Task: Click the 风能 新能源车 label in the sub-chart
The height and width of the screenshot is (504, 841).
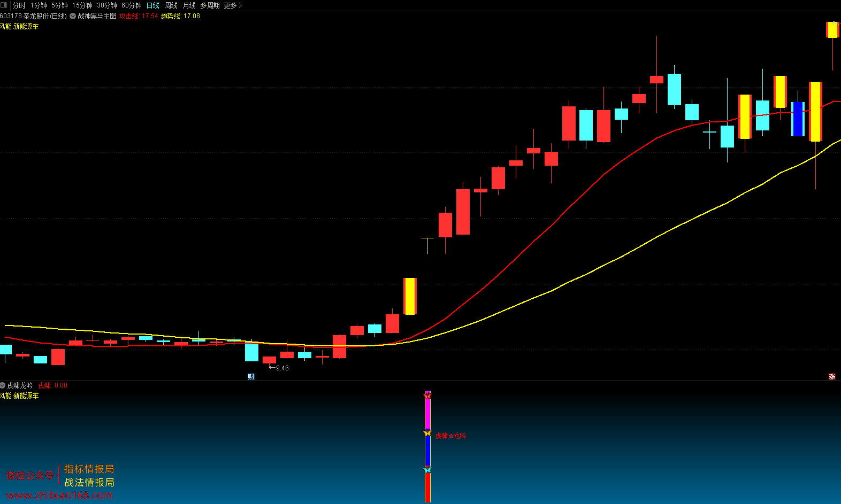Action: (x=19, y=396)
